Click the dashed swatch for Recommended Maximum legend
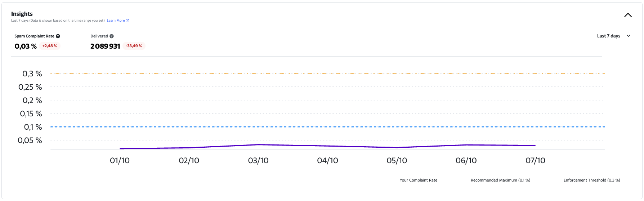Image resolution: width=644 pixels, height=201 pixels. pos(463,180)
